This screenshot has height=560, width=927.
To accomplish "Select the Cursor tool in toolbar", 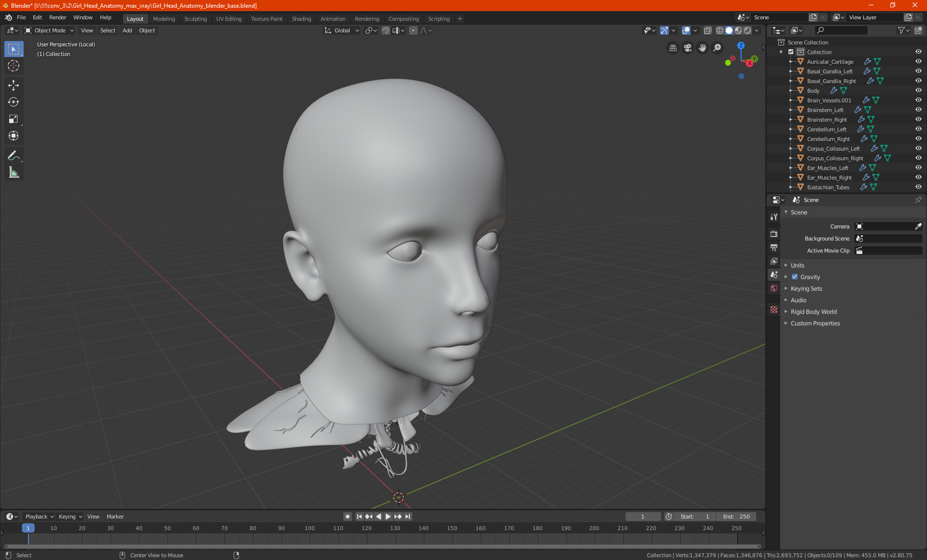I will [x=14, y=66].
